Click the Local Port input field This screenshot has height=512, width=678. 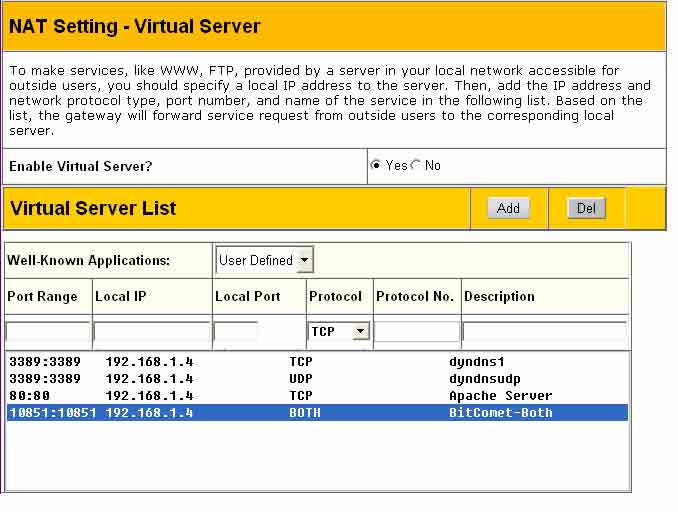click(236, 331)
